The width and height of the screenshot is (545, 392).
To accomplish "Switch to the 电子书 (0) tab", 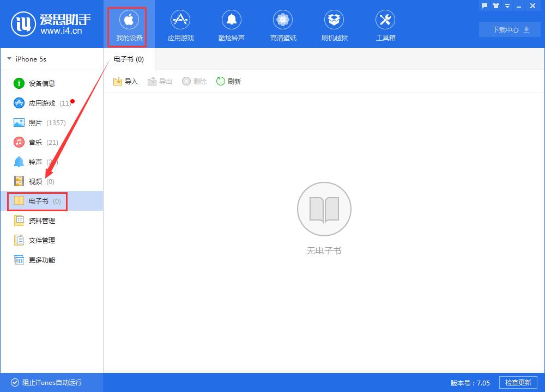I will coord(129,59).
